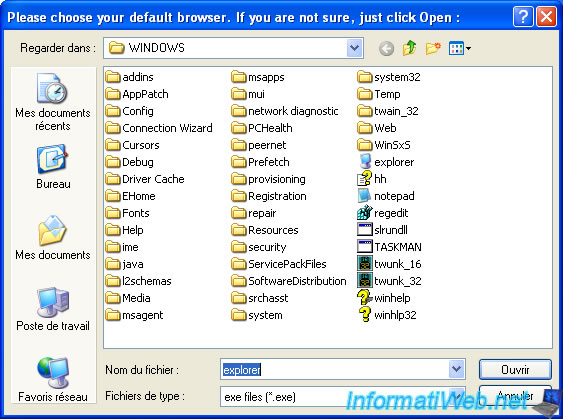The image size is (563, 419).
Task: Select the addins folder
Action: (130, 77)
